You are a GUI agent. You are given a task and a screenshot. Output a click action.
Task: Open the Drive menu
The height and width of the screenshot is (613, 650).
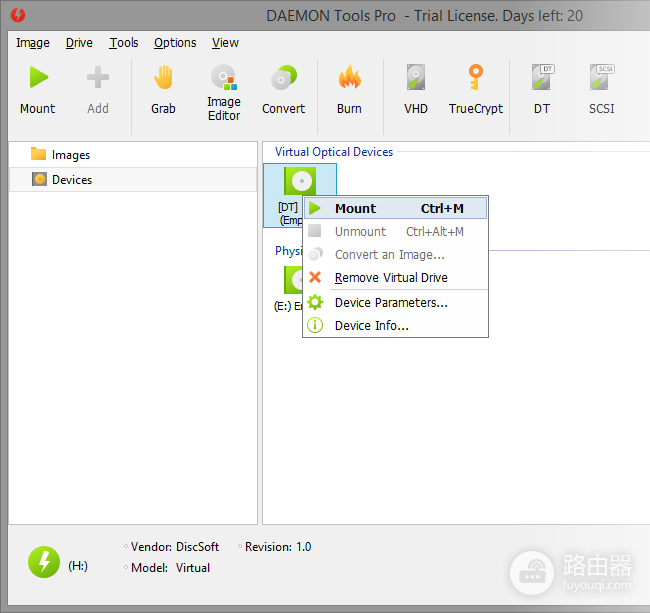(79, 43)
